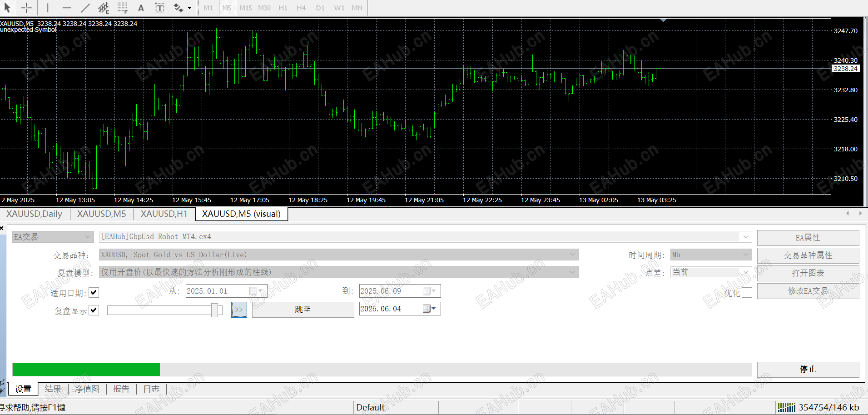The height and width of the screenshot is (415, 868).
Task: Click the visual speed slider handle
Action: 214,310
